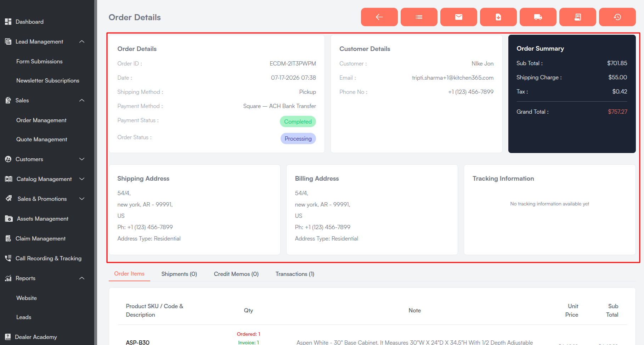Click the Sales sidebar icon
Viewport: 644px width, 345px height.
(x=8, y=100)
